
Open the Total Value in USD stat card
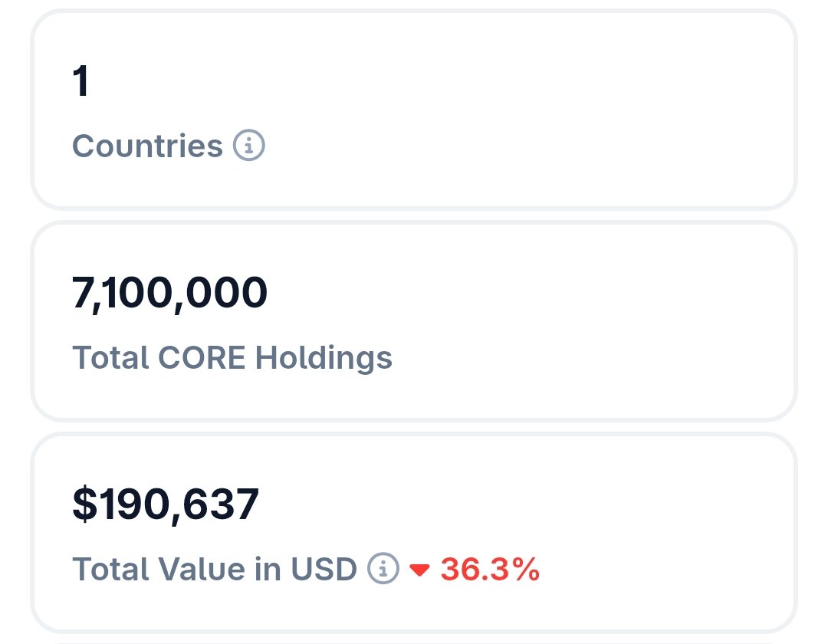414,533
